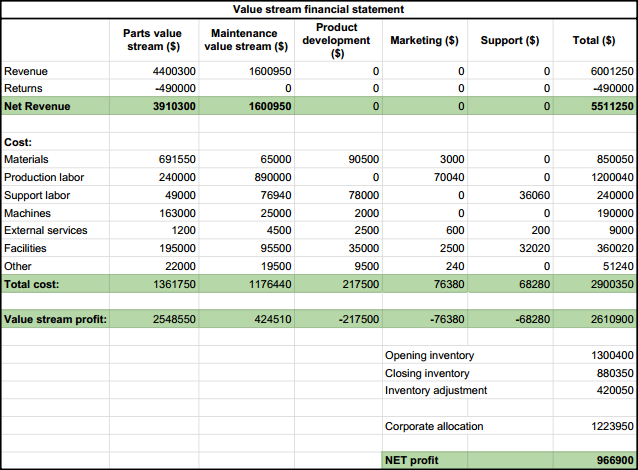Select the Support labor value 36060
638x470 pixels.
(530, 195)
